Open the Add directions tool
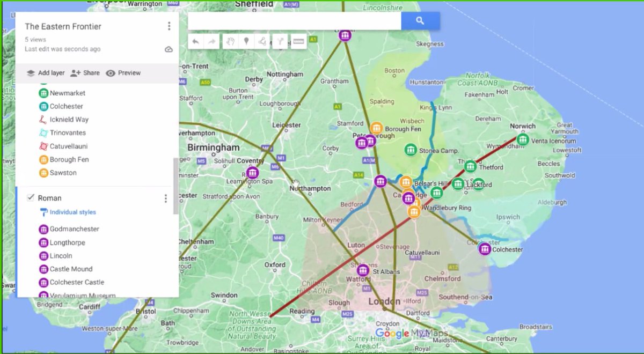 tap(281, 41)
